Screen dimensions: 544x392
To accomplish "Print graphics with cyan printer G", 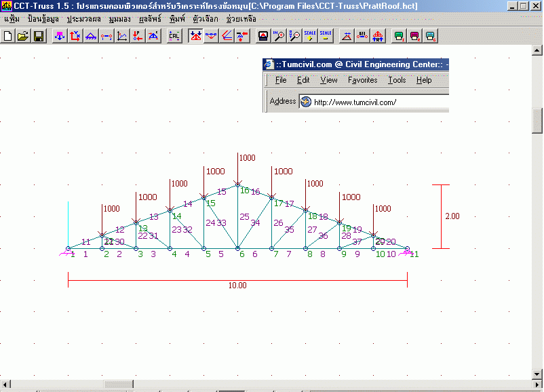I will tap(430, 36).
